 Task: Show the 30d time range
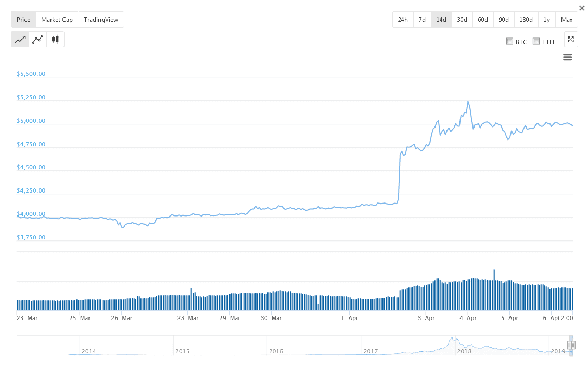(x=462, y=19)
